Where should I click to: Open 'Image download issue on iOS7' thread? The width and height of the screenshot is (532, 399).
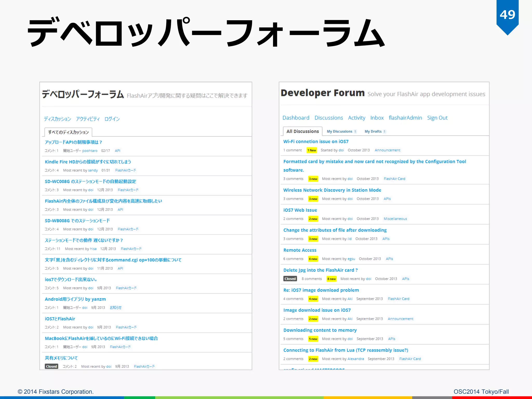(x=317, y=310)
